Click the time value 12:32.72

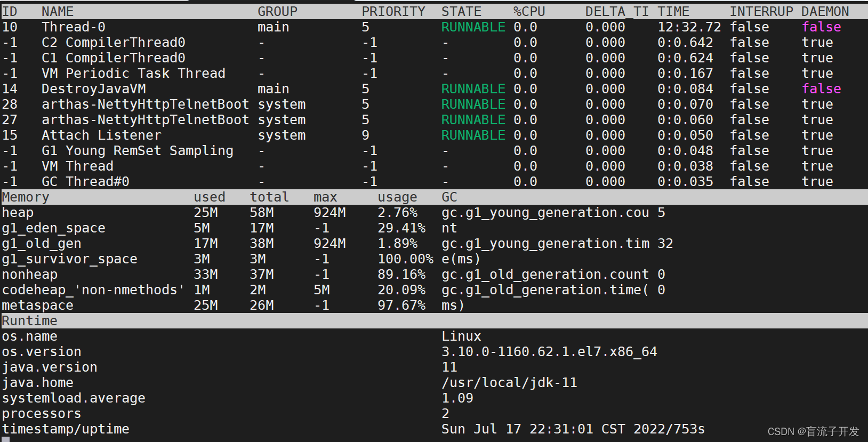coord(689,27)
